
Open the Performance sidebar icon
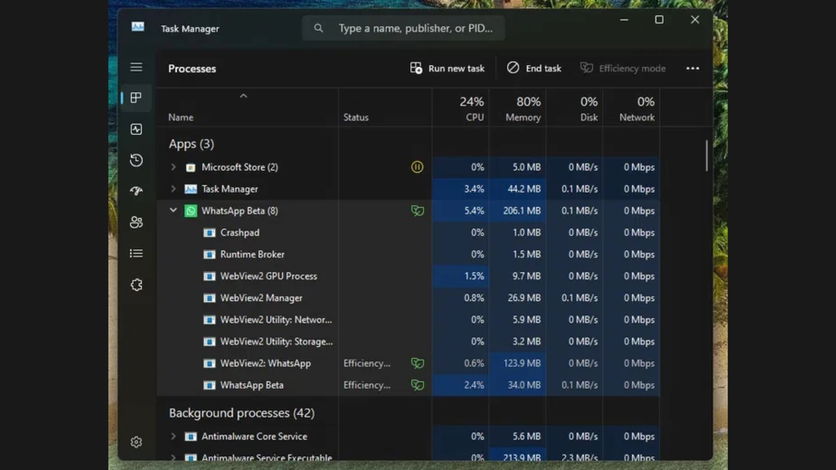click(136, 129)
